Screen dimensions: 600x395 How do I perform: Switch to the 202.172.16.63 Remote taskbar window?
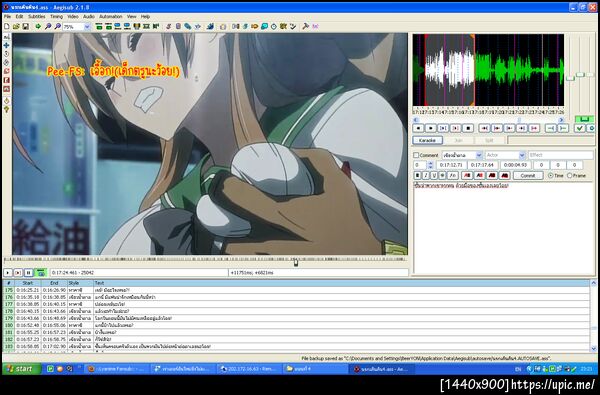(x=249, y=369)
